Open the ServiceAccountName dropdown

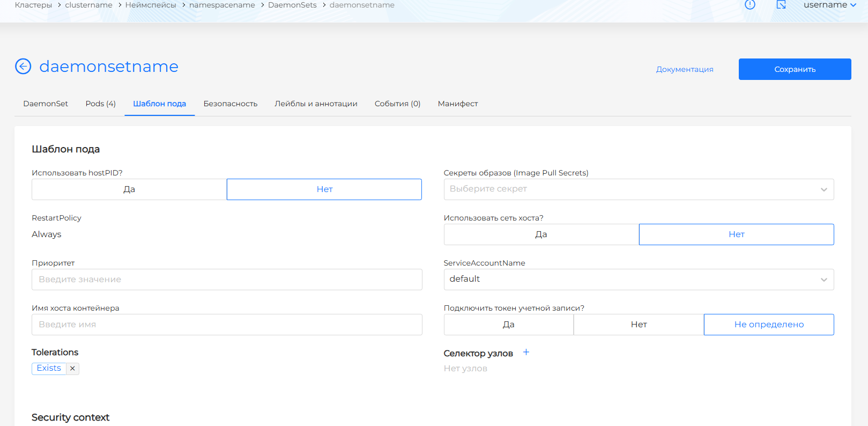[x=639, y=280]
